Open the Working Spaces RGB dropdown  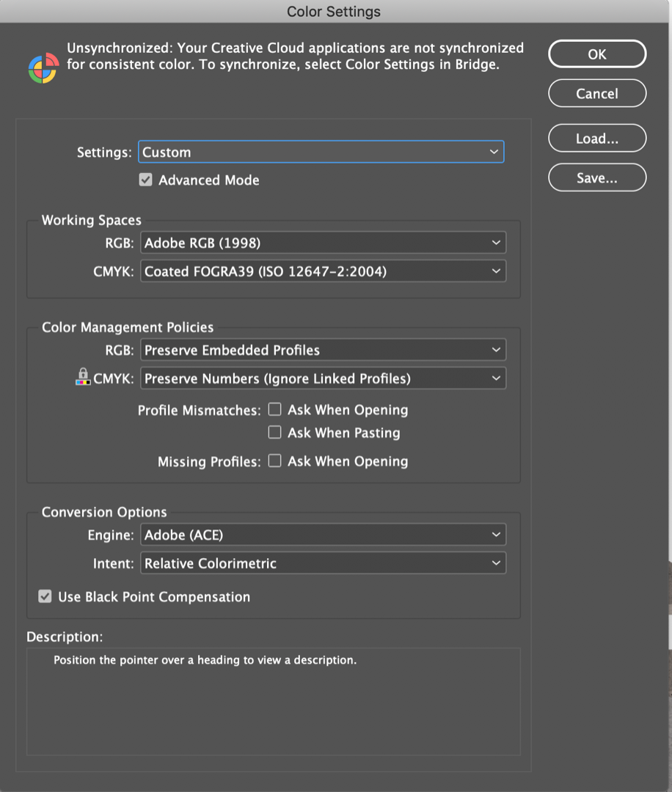point(323,243)
